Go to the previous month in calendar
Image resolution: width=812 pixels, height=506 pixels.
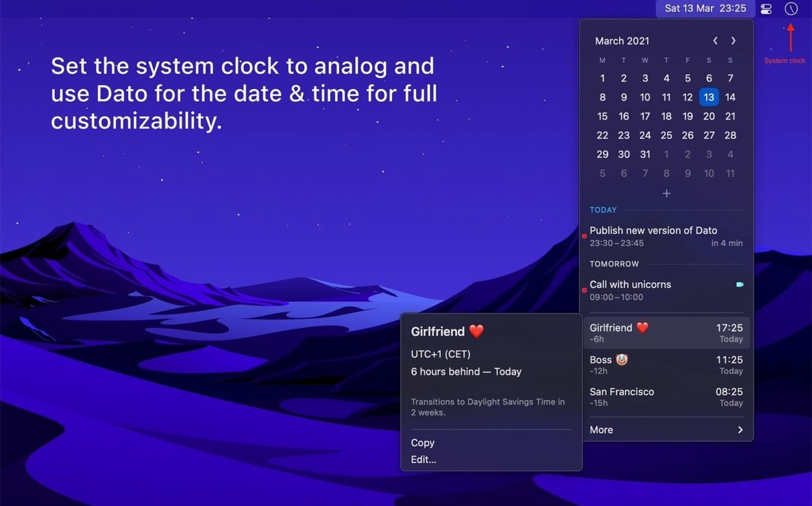click(715, 41)
